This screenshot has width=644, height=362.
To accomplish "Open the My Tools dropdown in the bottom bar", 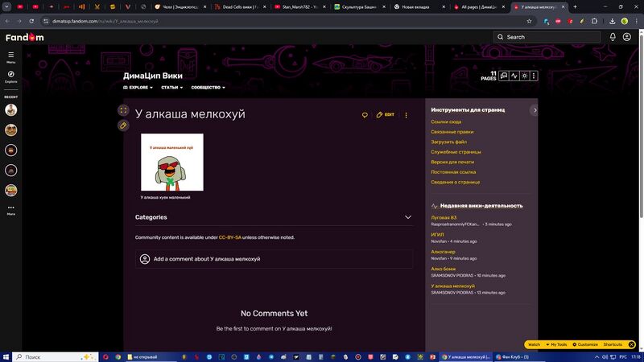I will pyautogui.click(x=557, y=344).
